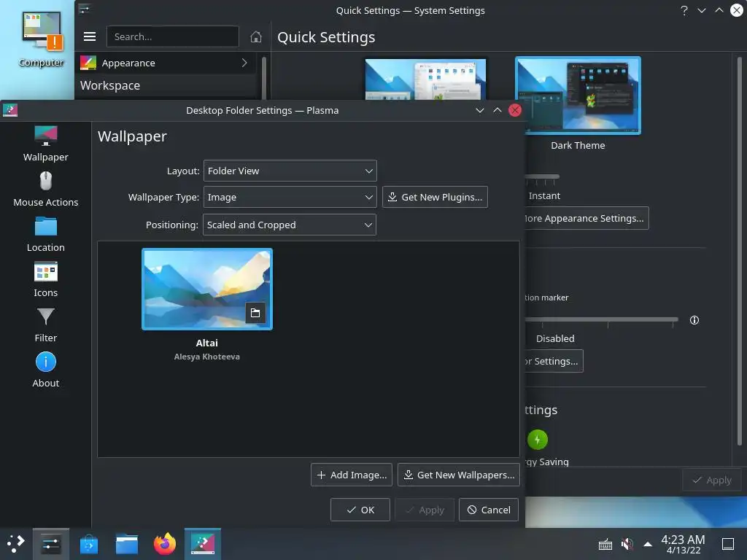The height and width of the screenshot is (560, 747).
Task: Click the System Settings search field
Action: point(173,36)
